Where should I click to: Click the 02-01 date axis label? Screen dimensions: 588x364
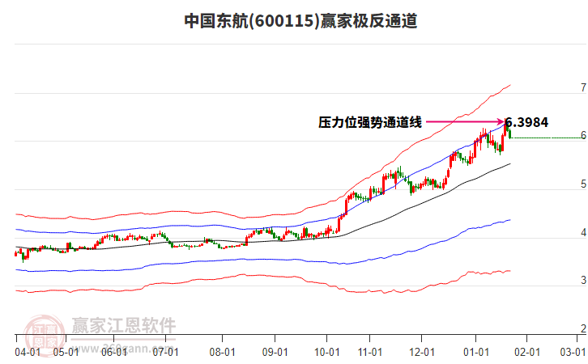pos(527,353)
